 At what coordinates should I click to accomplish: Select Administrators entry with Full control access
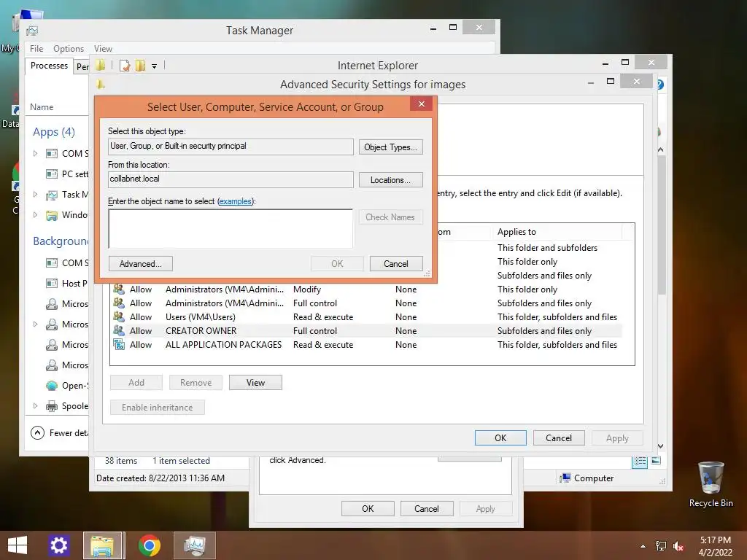367,303
